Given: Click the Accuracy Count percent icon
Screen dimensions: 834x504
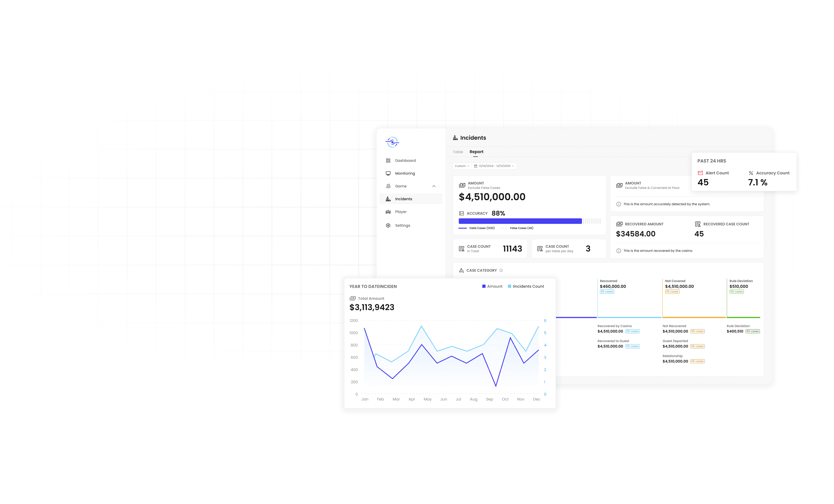Looking at the screenshot, I should point(751,173).
